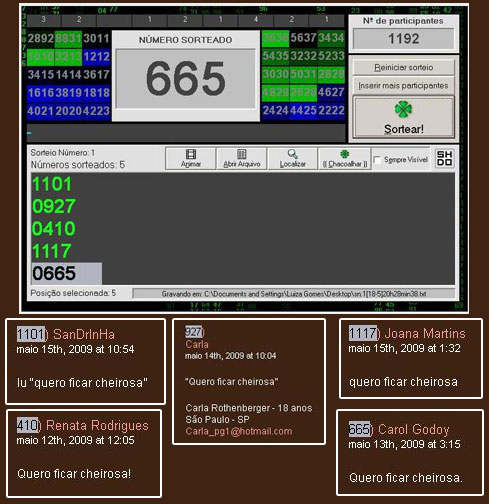Screen dimensions: 489x504
Task: Click the Carol Godoy commenter name
Action: tap(413, 429)
